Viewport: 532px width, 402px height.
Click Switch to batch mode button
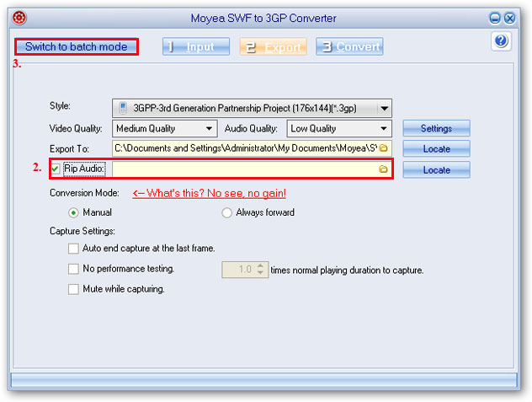pos(77,46)
